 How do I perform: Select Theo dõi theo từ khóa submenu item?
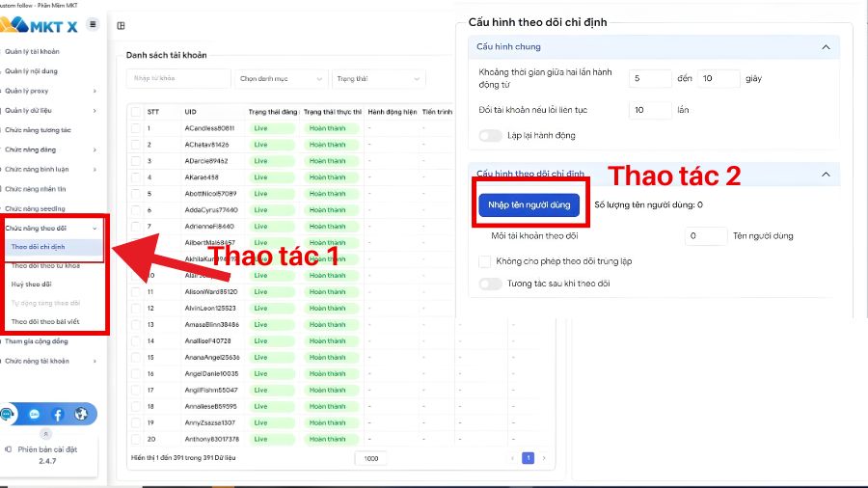(x=45, y=265)
